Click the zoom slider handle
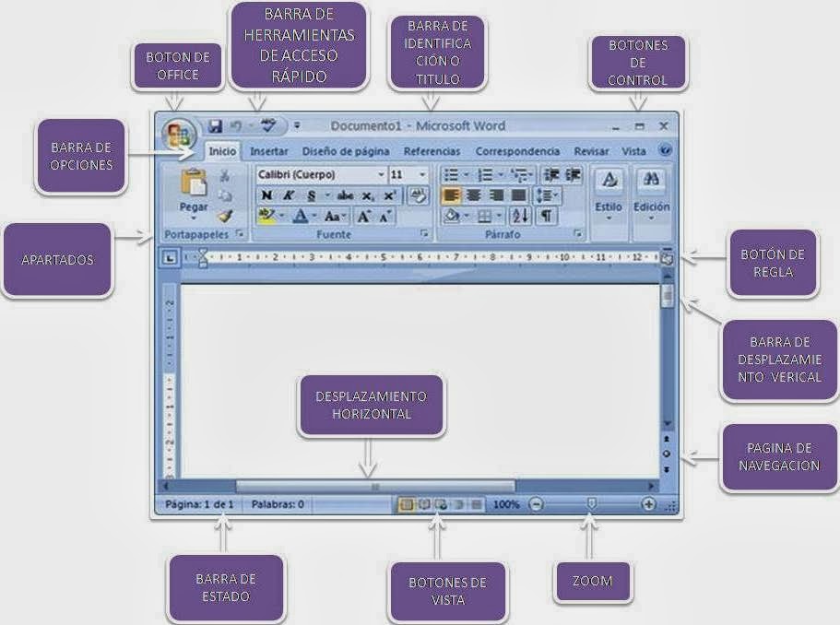Screen dimensions: 840x625 pos(592,504)
